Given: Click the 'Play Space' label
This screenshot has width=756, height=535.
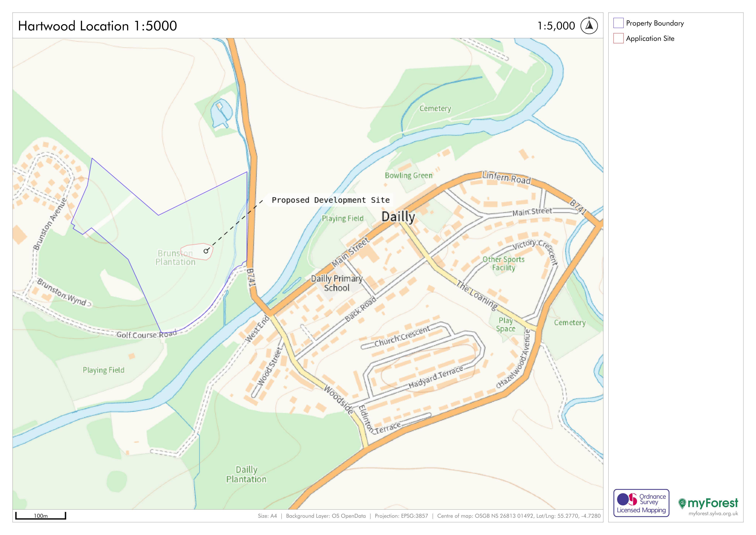Looking at the screenshot, I should pyautogui.click(x=506, y=324).
